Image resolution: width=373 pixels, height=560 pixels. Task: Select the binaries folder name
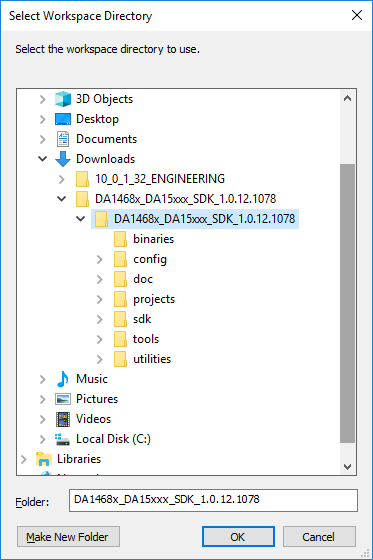point(154,239)
